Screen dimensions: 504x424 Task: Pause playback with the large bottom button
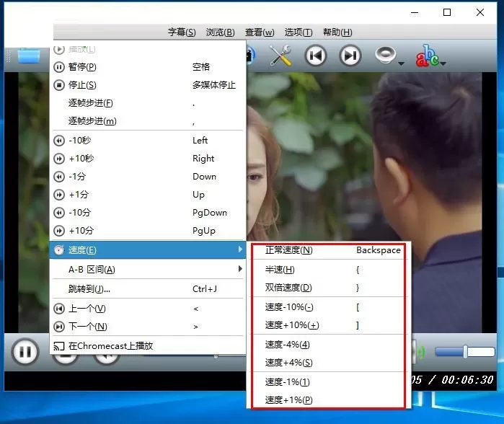(25, 352)
